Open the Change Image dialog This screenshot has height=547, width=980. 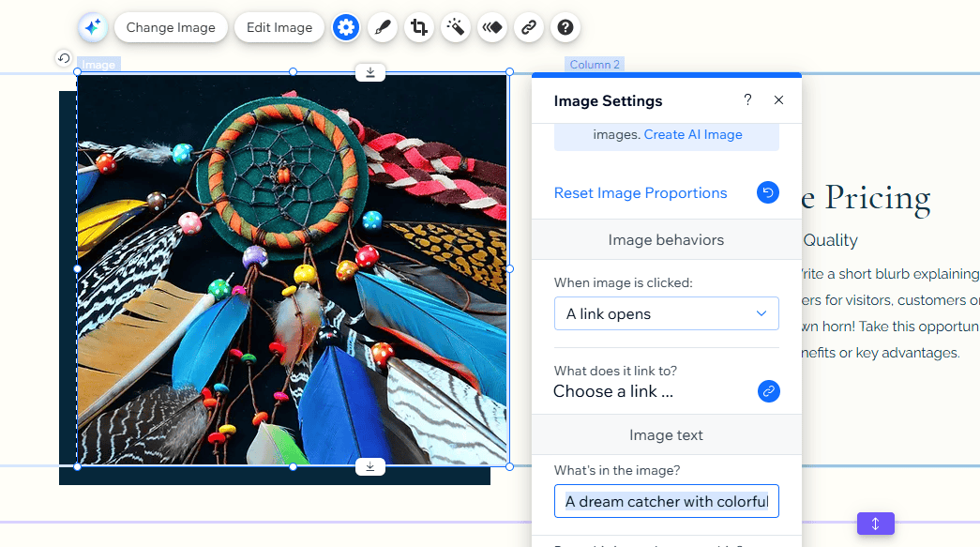click(171, 27)
